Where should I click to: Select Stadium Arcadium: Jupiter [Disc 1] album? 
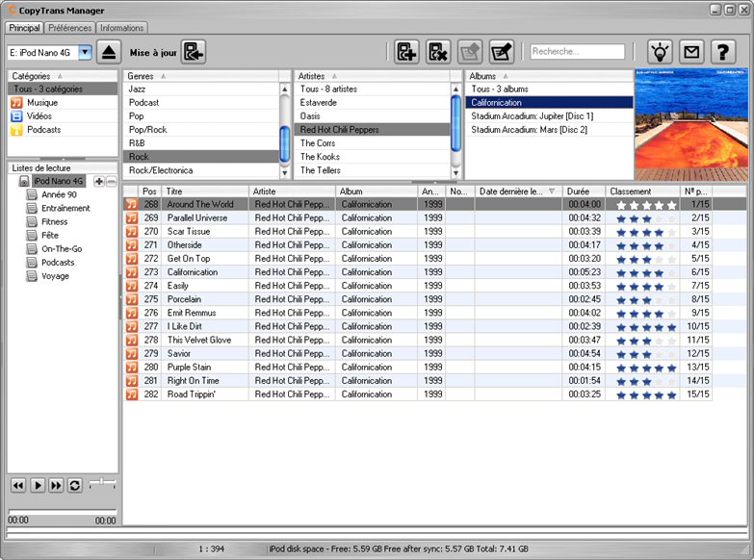549,115
